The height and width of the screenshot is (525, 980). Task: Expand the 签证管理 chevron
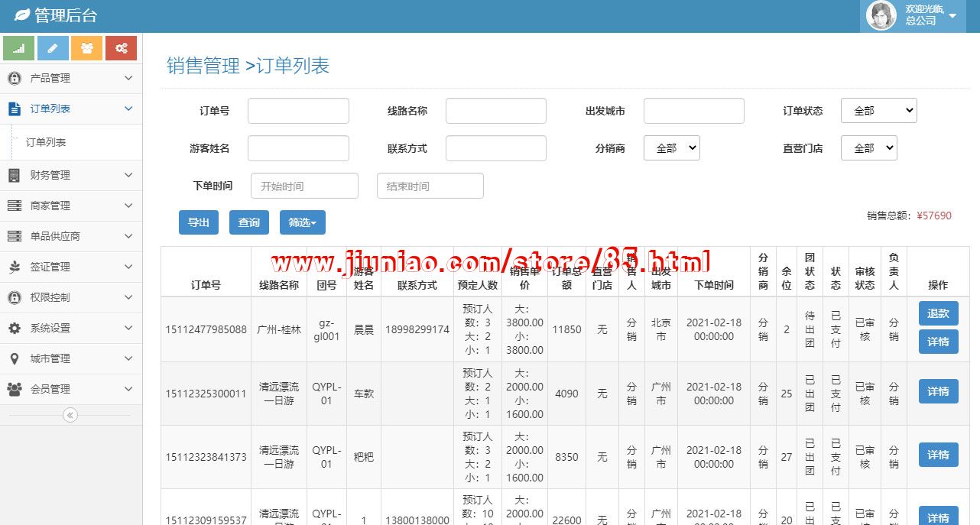(x=128, y=267)
